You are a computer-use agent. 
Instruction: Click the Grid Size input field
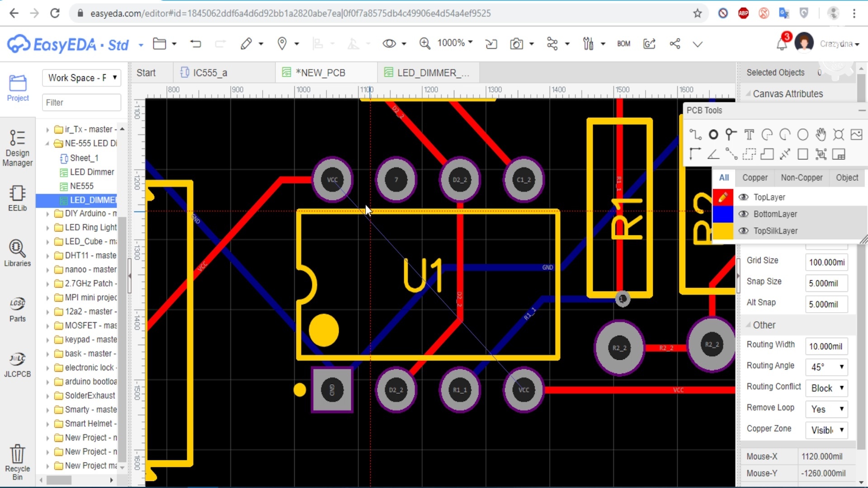click(x=826, y=262)
